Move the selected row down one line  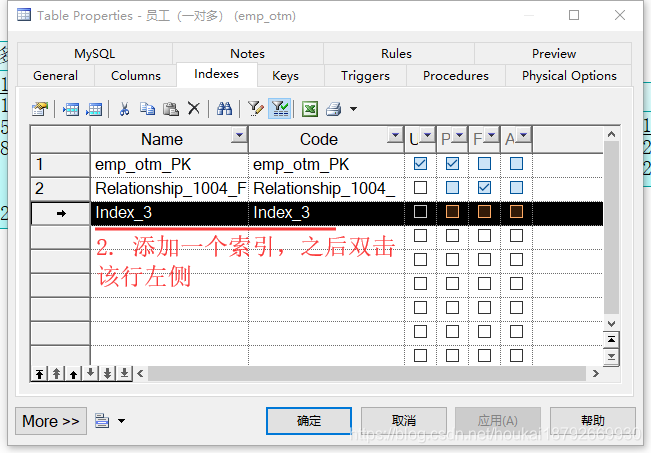(x=91, y=374)
